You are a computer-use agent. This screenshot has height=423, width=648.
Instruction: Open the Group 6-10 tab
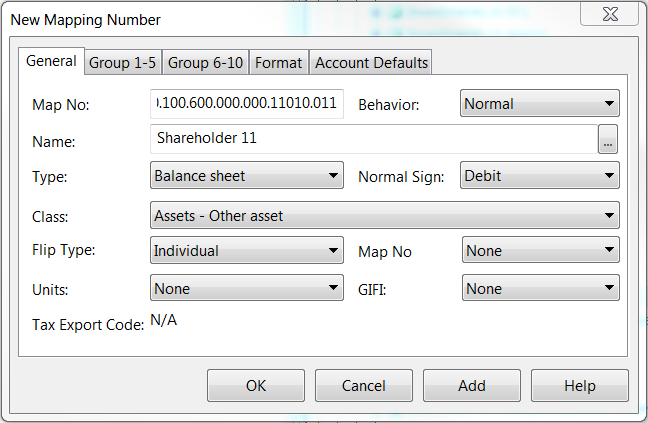pyautogui.click(x=205, y=63)
